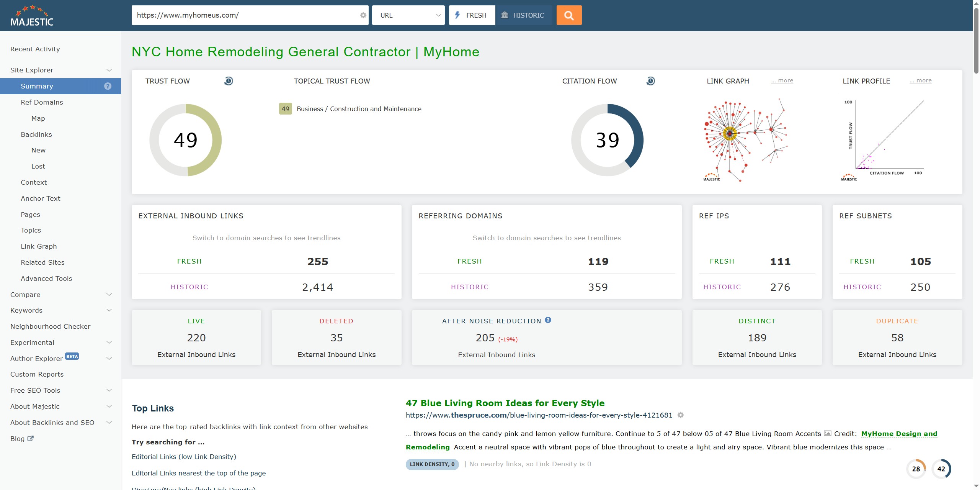Click the Trust Flow 49 donut gauge
The width and height of the screenshot is (980, 490).
(x=186, y=140)
